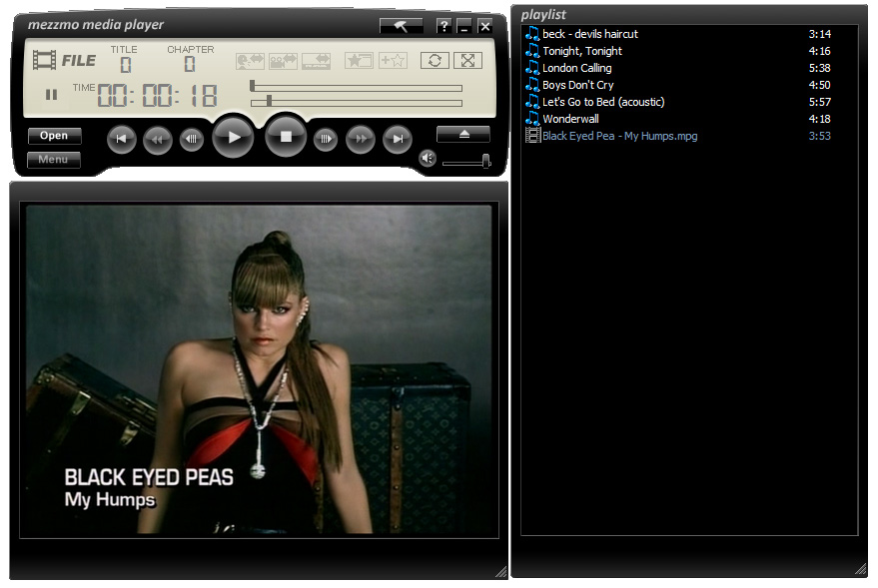The image size is (878, 588).
Task: Click the music note icon beside Let's Go to Bed
Action: [532, 103]
